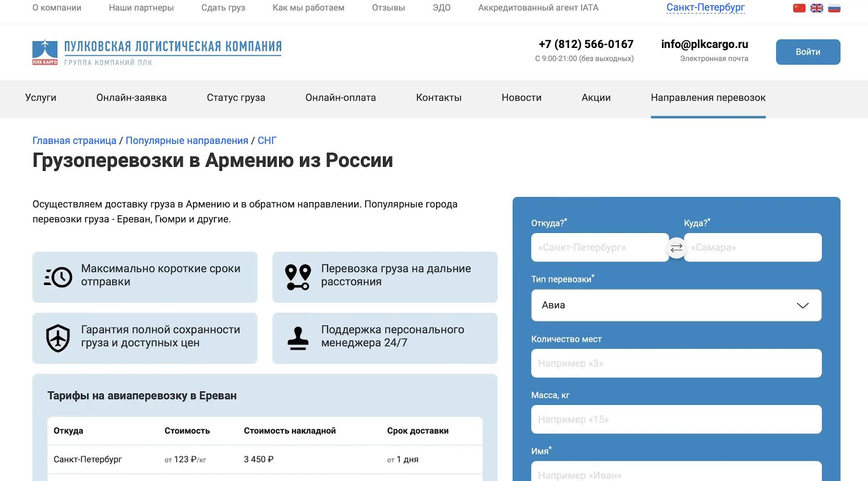Open the Услуги menu
This screenshot has height=481, width=868.
(41, 97)
